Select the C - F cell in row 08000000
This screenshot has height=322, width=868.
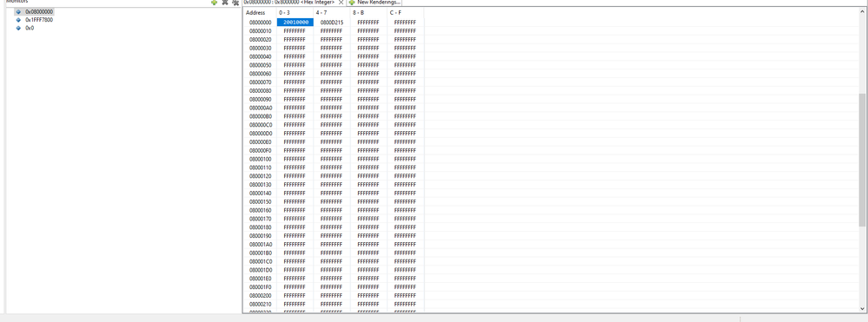tap(405, 22)
